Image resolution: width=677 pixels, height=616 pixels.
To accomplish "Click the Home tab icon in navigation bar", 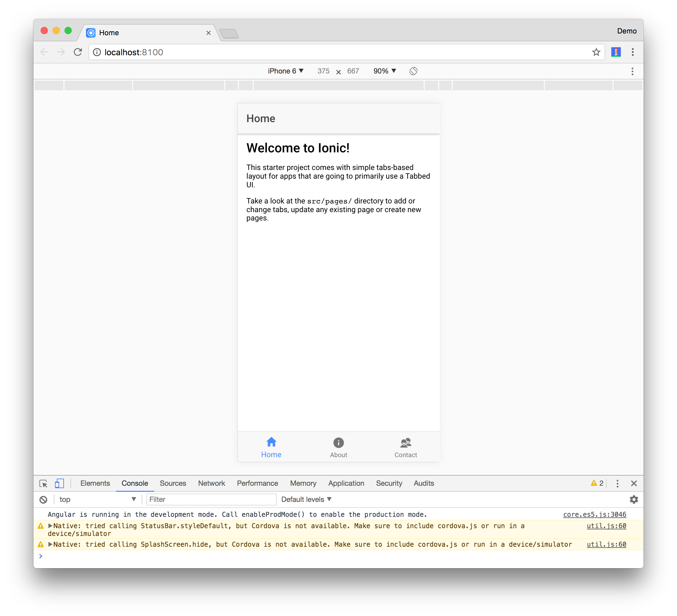I will pos(271,443).
